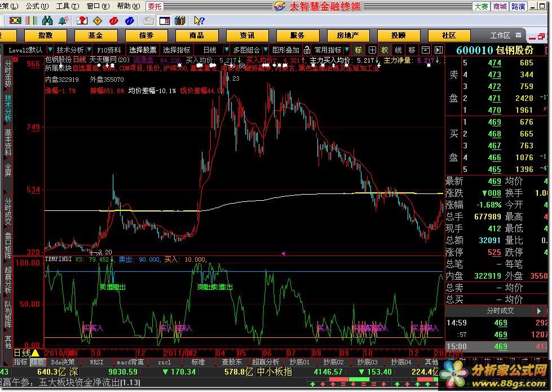Viewport: 552px width, 392px height.
Task: Click the 债券 yellow category button
Action: coord(146,35)
